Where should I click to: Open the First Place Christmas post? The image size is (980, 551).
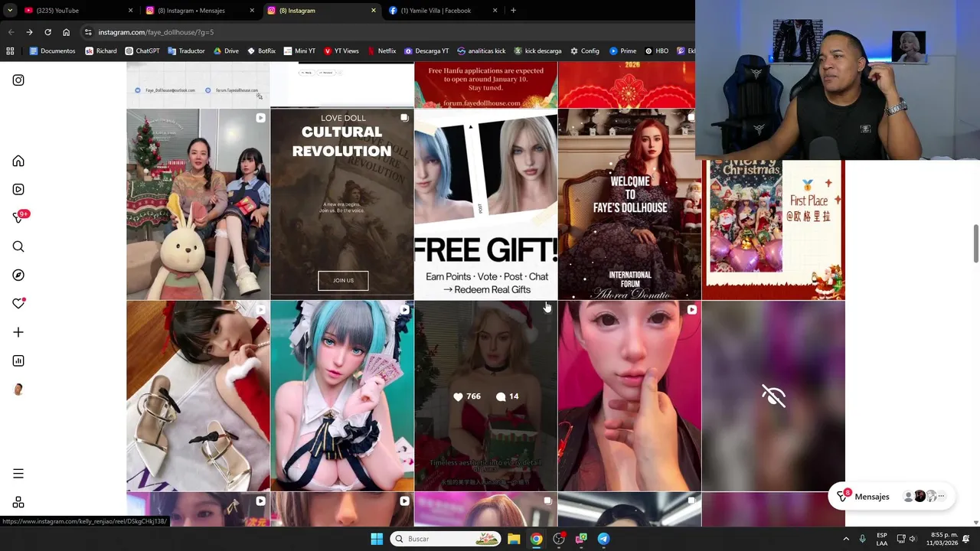pos(773,230)
